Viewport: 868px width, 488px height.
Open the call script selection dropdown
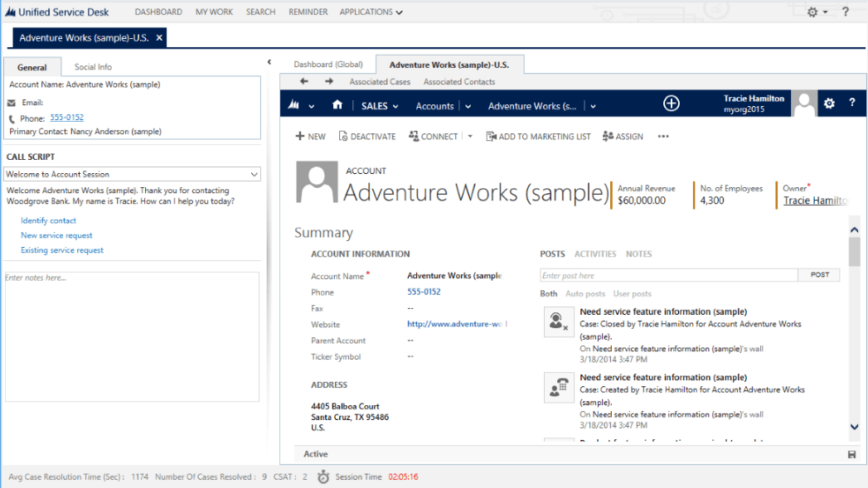[x=254, y=175]
